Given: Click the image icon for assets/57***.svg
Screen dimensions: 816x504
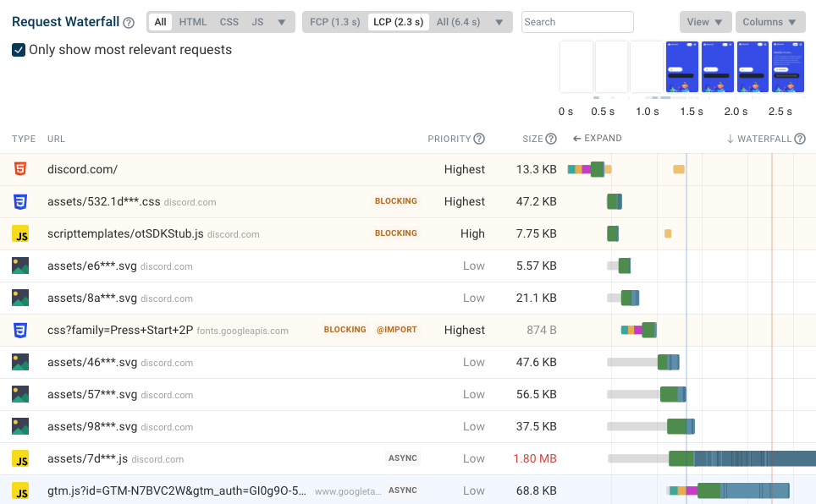Looking at the screenshot, I should pos(20,394).
